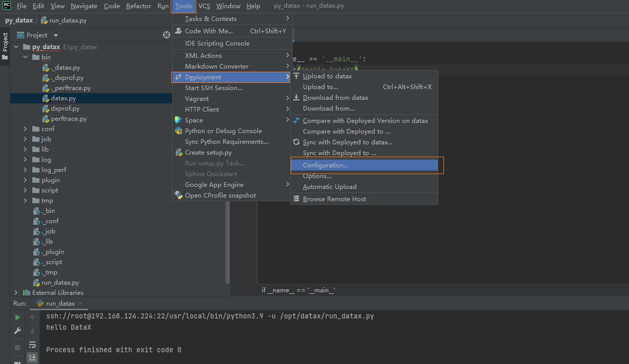Collapse the bin folder
This screenshot has width=629, height=364.
25,57
